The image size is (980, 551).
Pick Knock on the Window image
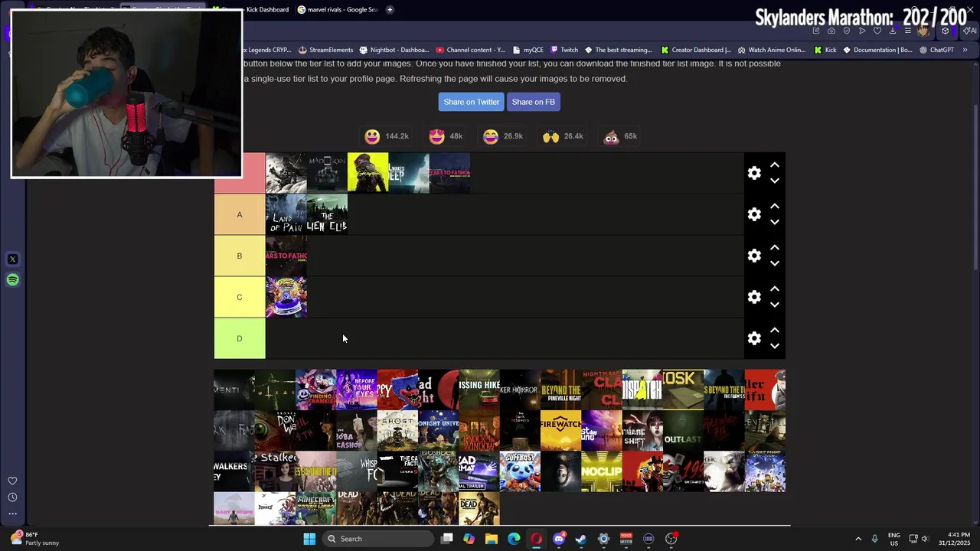point(479,431)
